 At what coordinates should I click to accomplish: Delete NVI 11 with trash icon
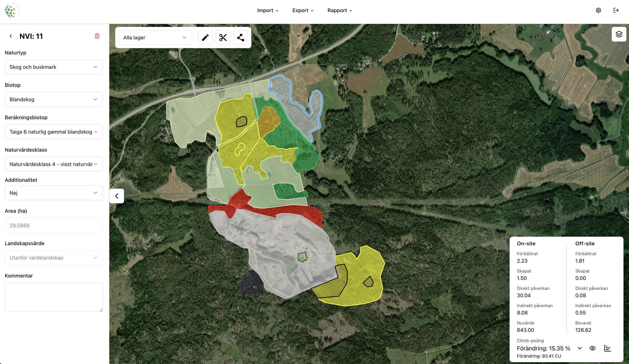97,36
